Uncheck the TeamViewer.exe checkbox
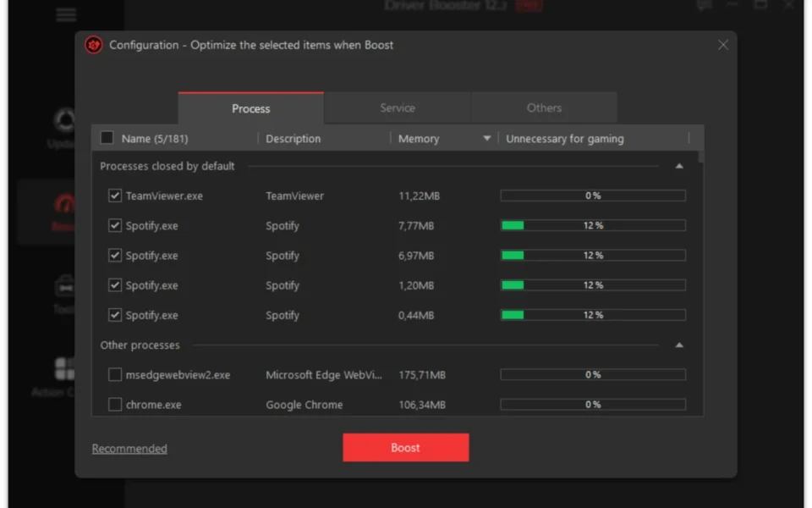 pos(114,196)
